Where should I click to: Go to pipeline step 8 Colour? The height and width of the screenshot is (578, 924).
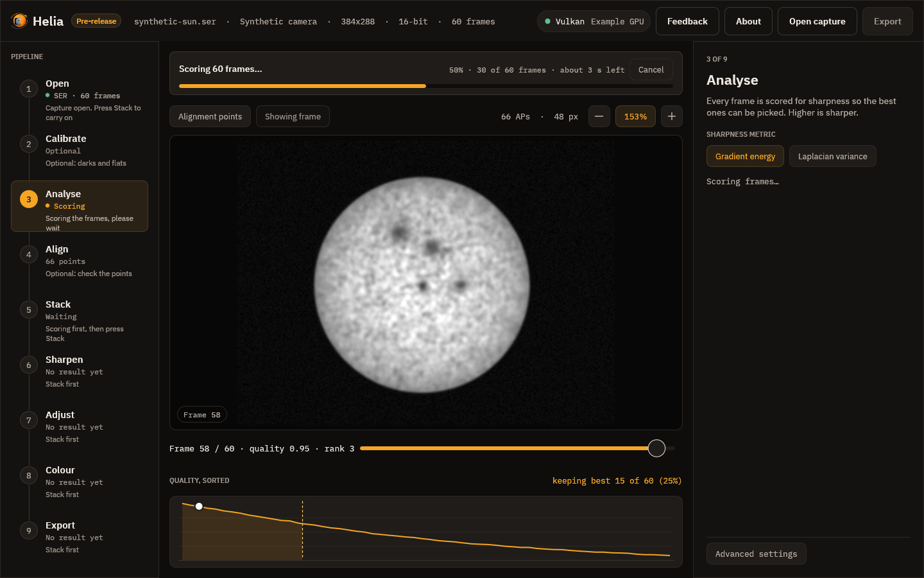point(80,482)
